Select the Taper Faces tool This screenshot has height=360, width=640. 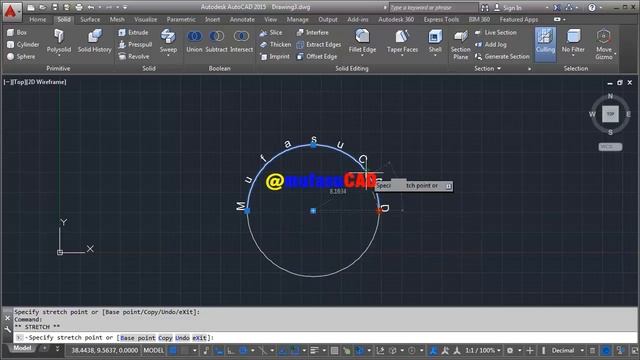402,41
